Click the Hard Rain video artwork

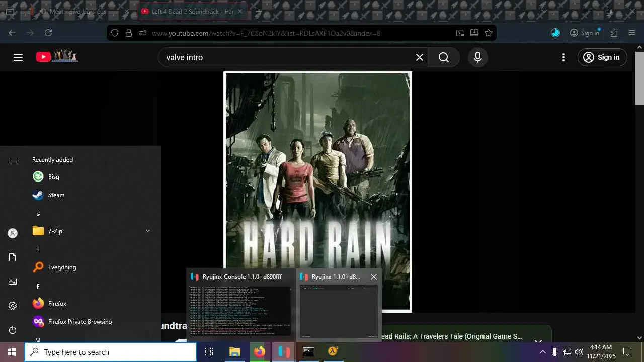pyautogui.click(x=317, y=192)
